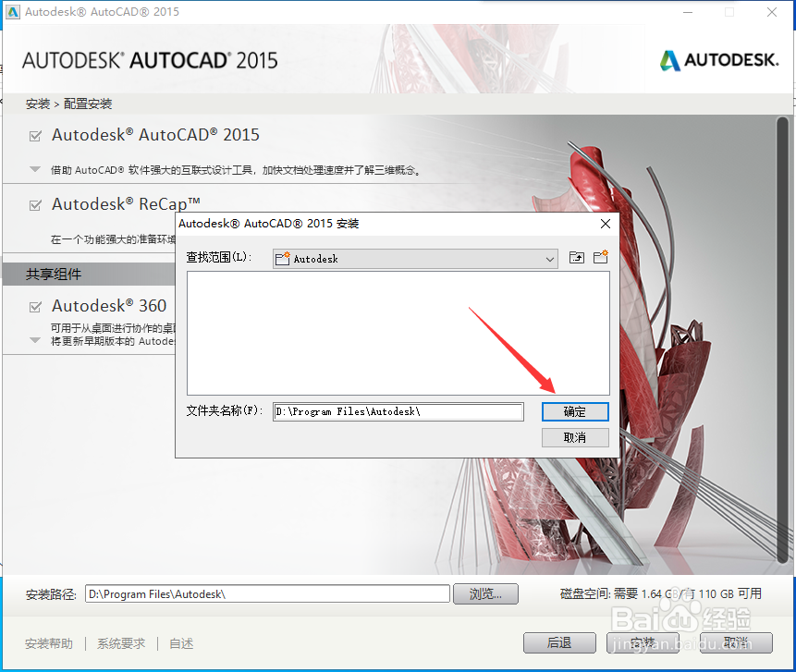This screenshot has width=796, height=672.
Task: Open the 系统要求 link
Action: pyautogui.click(x=121, y=644)
